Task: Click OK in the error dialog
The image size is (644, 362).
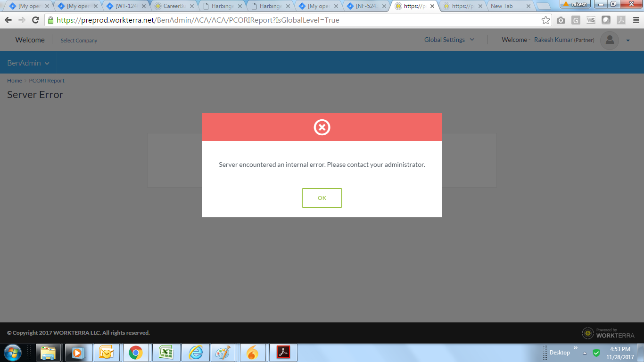Action: [x=322, y=198]
